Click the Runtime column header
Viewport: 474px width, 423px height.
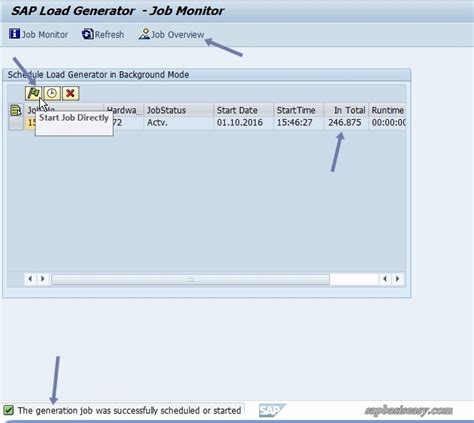(x=387, y=110)
